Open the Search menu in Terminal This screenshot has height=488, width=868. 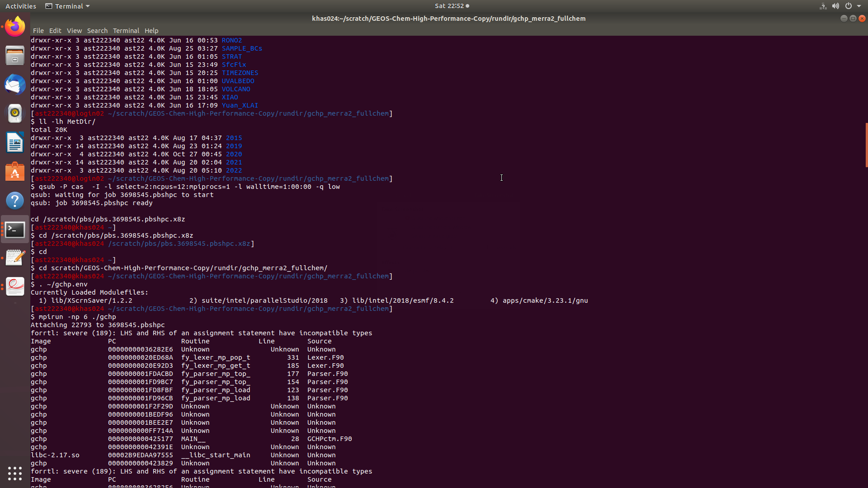coord(97,31)
